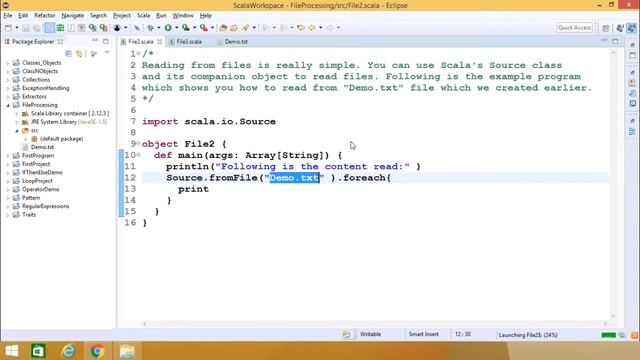Select the Traits project

pos(29,215)
